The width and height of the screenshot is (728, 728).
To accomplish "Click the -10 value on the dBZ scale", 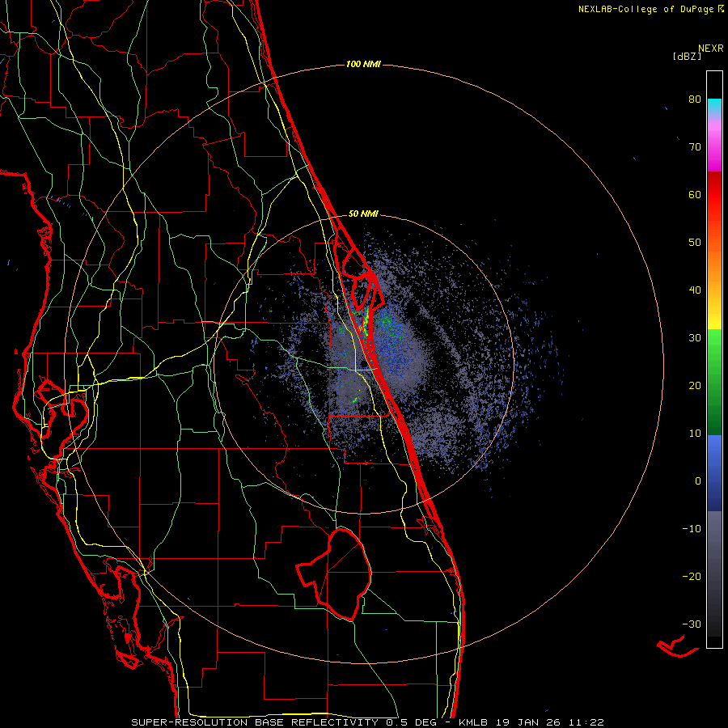I will (x=692, y=529).
